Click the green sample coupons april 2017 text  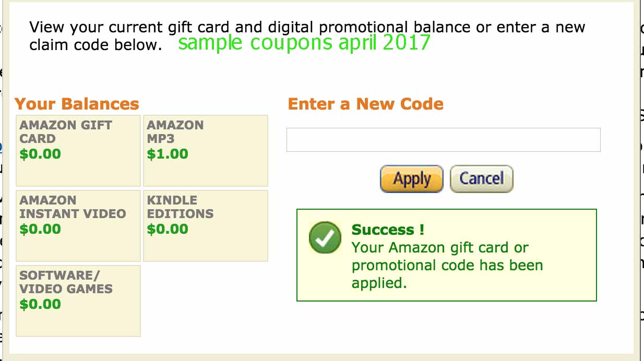(x=304, y=43)
